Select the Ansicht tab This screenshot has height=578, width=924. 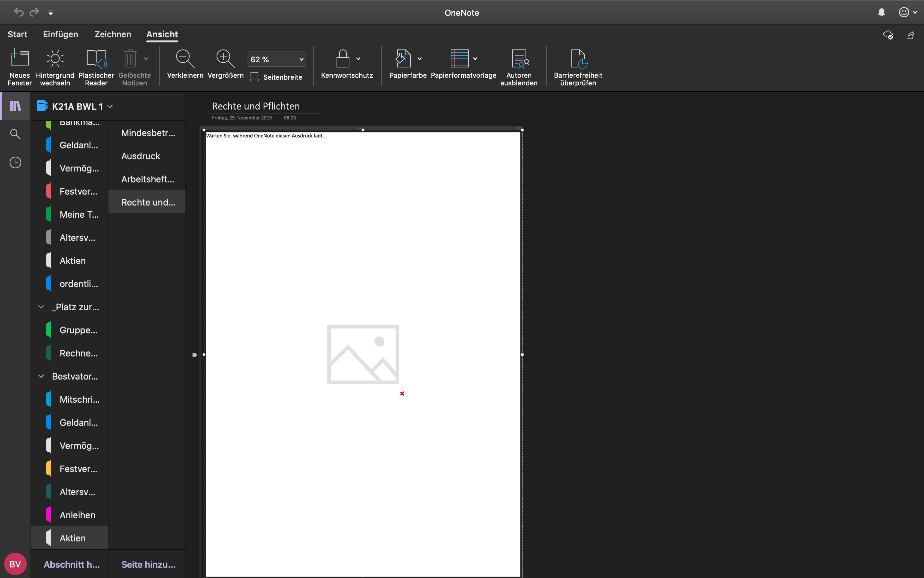tap(162, 34)
